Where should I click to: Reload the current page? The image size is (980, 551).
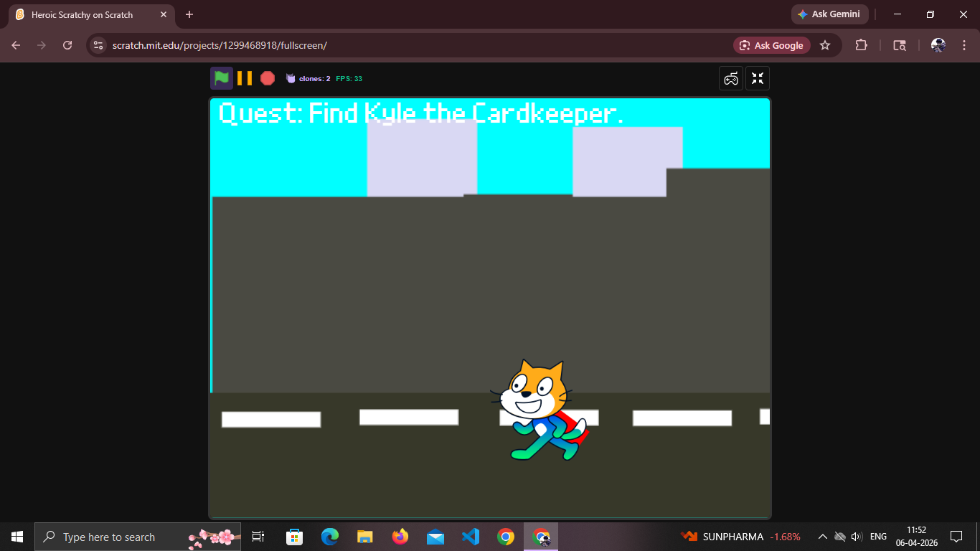point(67,45)
